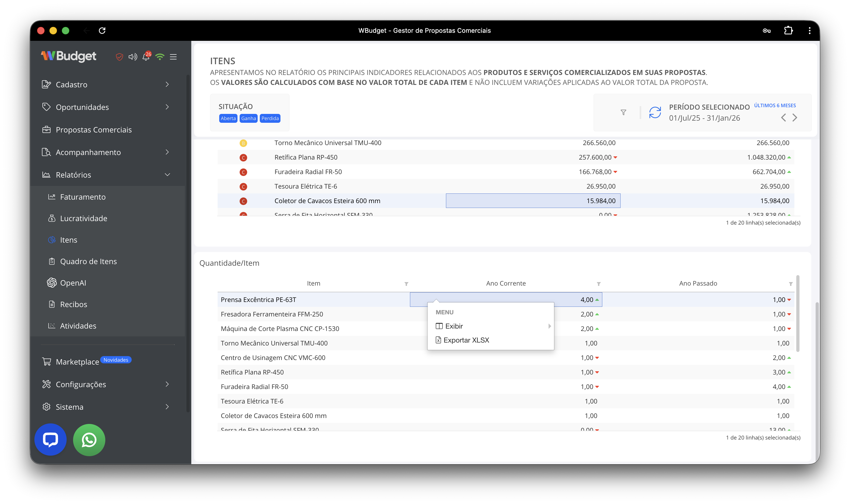
Task: Open the blue live chat bubble
Action: point(50,440)
